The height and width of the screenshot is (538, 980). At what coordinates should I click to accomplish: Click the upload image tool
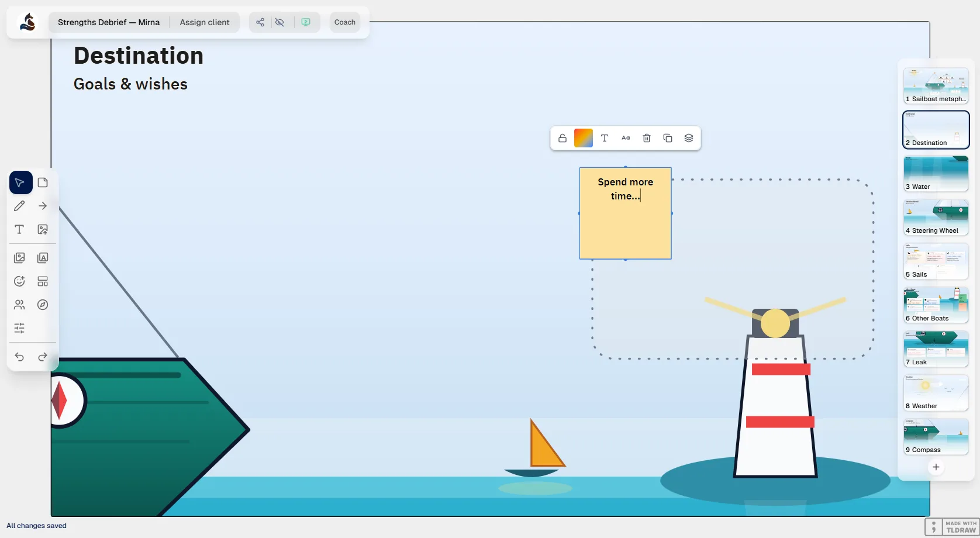pos(43,229)
